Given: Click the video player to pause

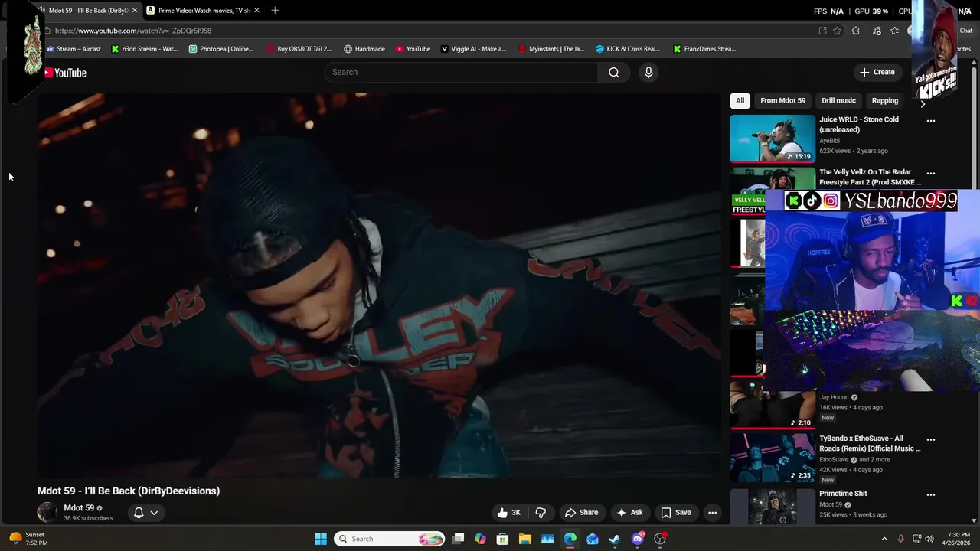Looking at the screenshot, I should (x=379, y=285).
